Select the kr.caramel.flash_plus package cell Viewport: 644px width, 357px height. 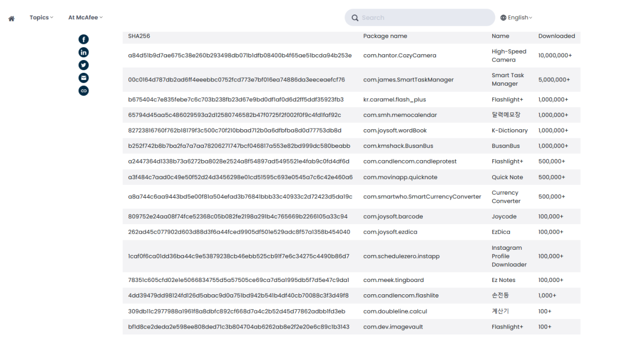(394, 100)
